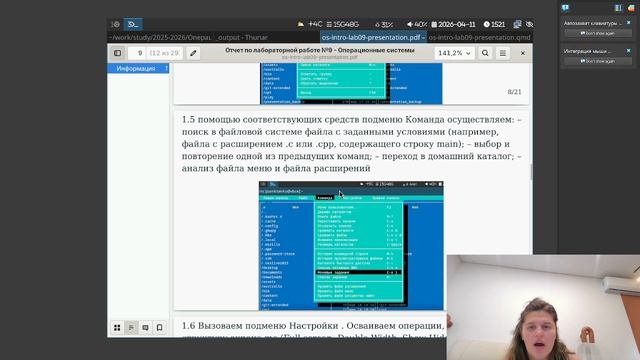Click the clock showing 1521
The height and width of the screenshot is (360, 640).
coord(494,24)
